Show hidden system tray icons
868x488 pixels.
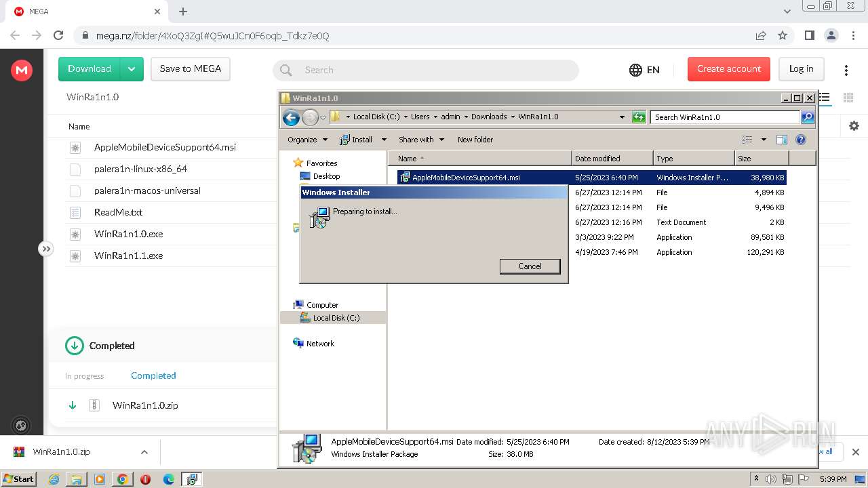pyautogui.click(x=756, y=479)
